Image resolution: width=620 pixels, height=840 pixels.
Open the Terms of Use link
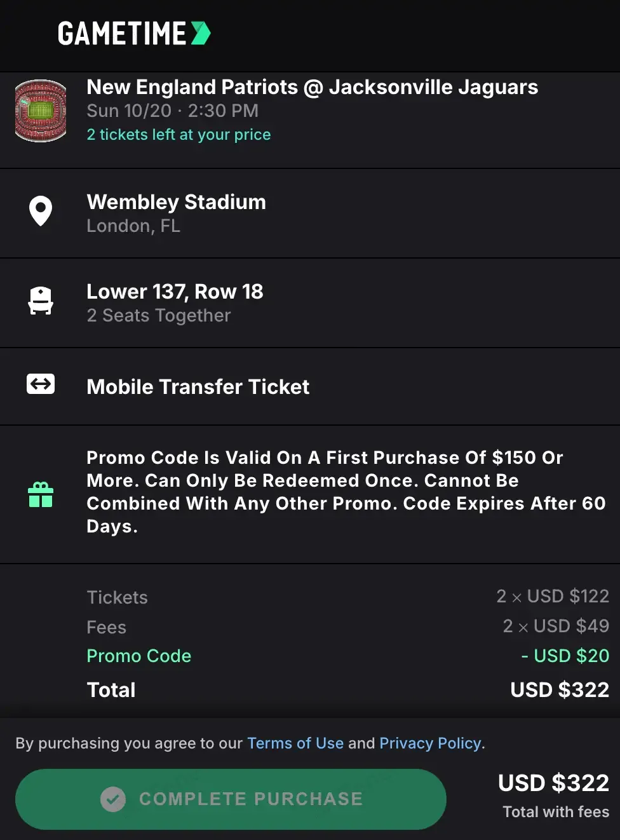(295, 743)
